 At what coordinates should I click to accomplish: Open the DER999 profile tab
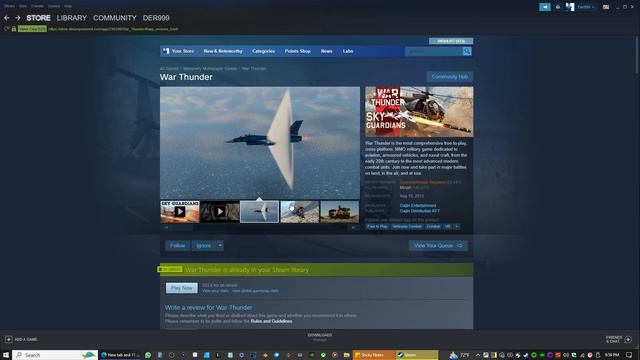[156, 18]
